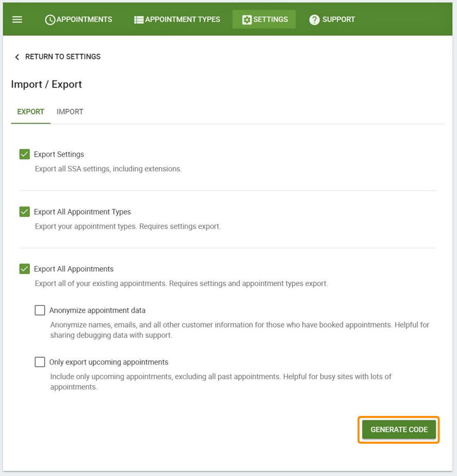Viewport: 457px width, 476px height.
Task: Open the Settings menu item
Action: coord(264,20)
